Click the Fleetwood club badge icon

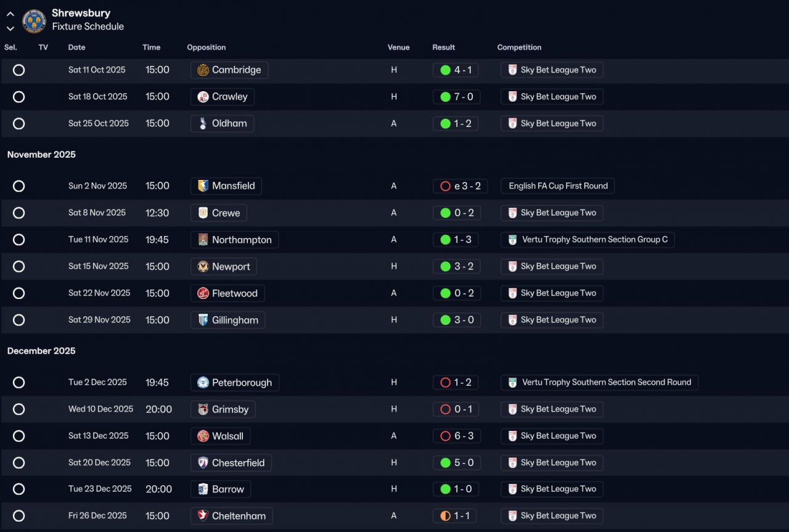[x=203, y=293]
